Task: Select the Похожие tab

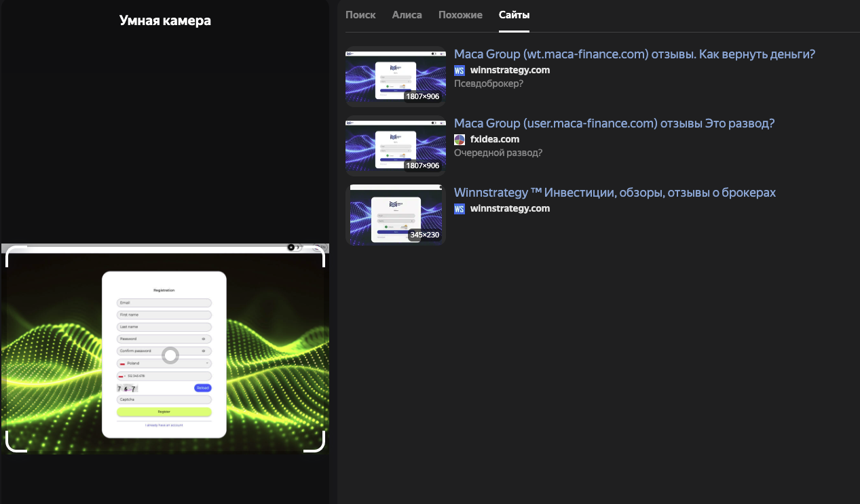Action: click(460, 15)
